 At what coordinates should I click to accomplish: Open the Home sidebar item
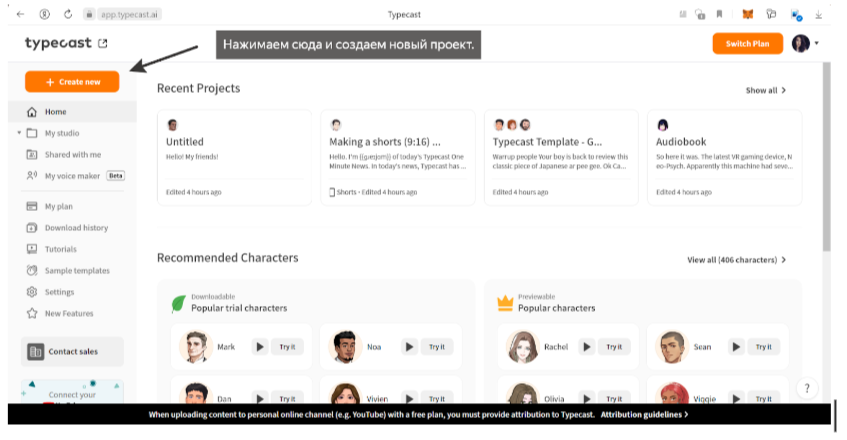[x=72, y=112]
